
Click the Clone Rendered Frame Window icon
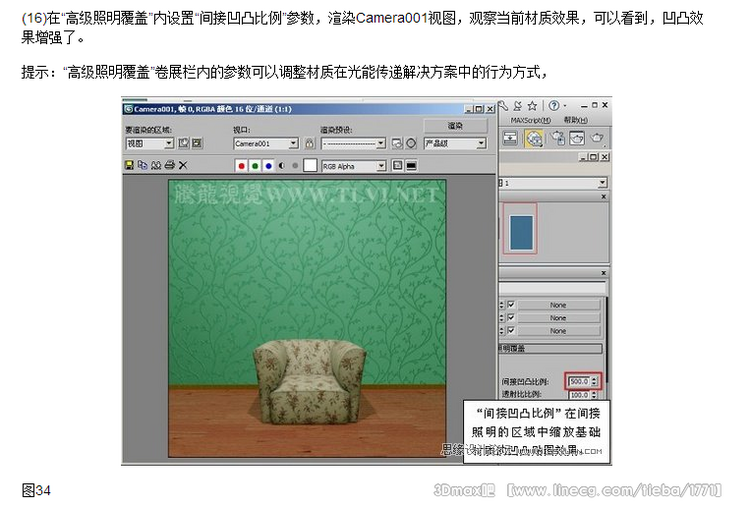tap(156, 165)
